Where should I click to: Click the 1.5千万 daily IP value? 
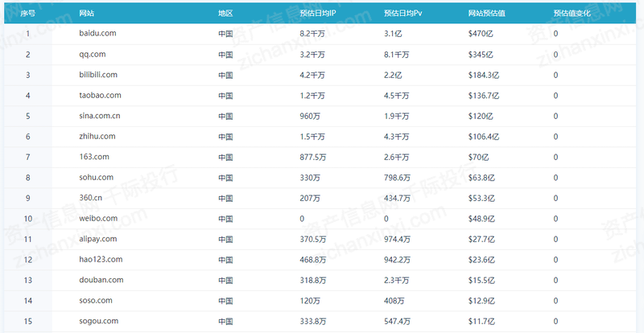(312, 137)
